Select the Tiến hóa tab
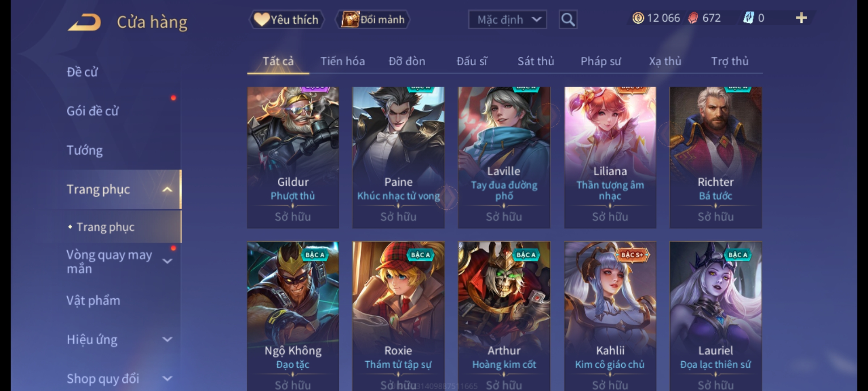Screen dimensions: 868x391 coord(342,61)
